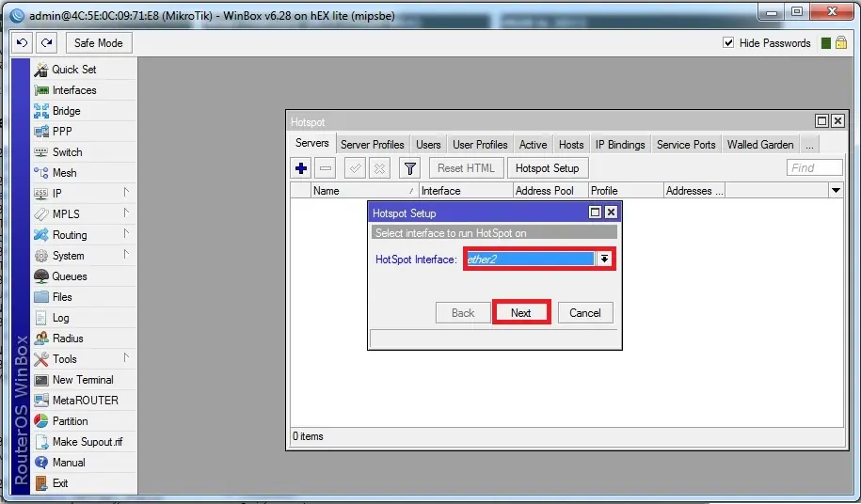Screen dimensions: 861x504
Task: Click the Back button in Hotspot Setup
Action: click(x=463, y=312)
